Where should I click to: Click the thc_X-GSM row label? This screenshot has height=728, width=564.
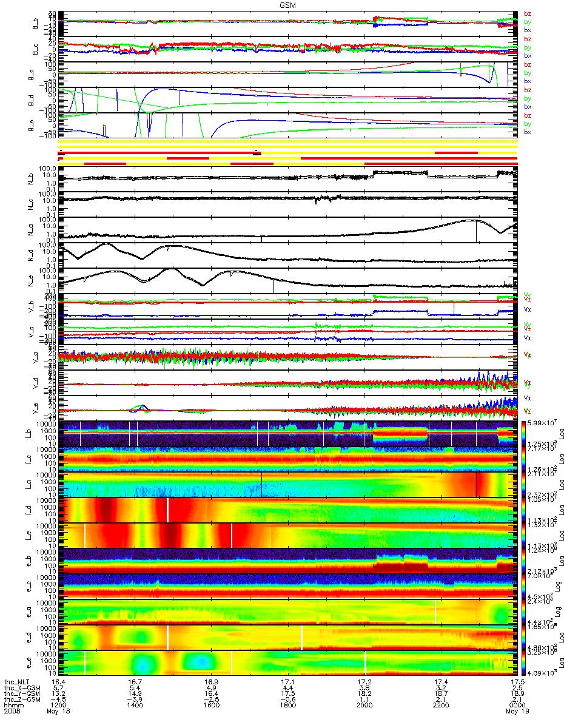click(x=22, y=687)
